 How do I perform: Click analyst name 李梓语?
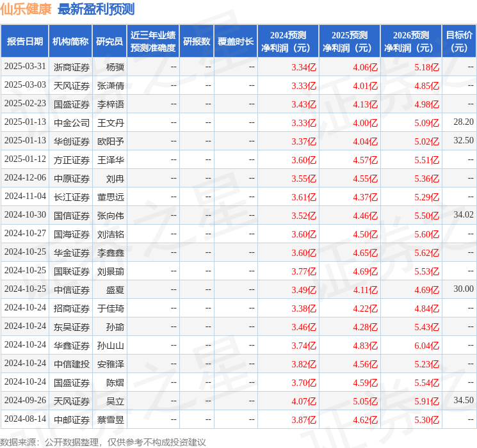110,104
